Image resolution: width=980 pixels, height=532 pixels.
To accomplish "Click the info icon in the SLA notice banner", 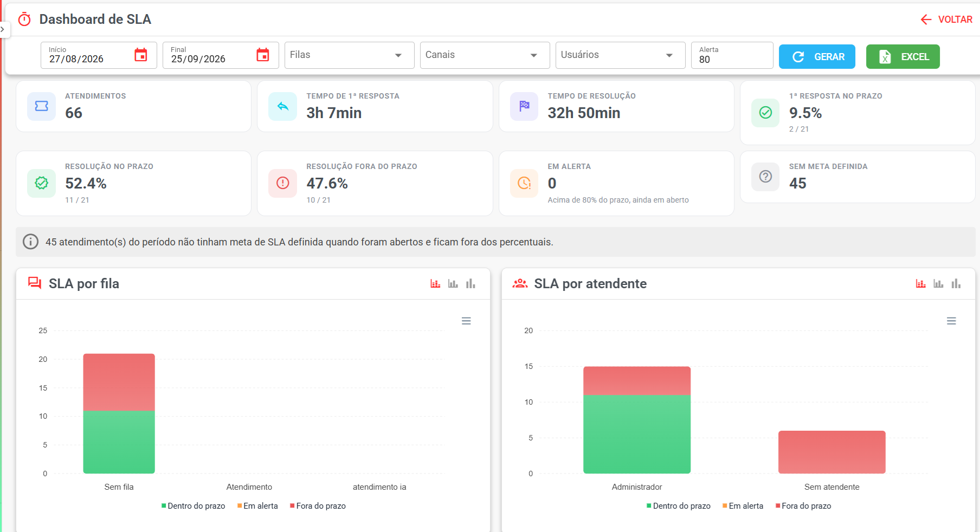I will 30,242.
